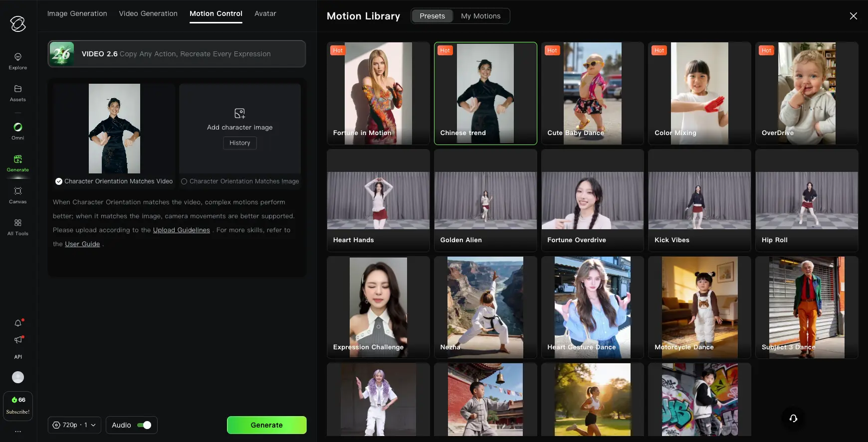The image size is (868, 442).
Task: Click the VIDEO 2.6 model icon
Action: pyautogui.click(x=62, y=54)
